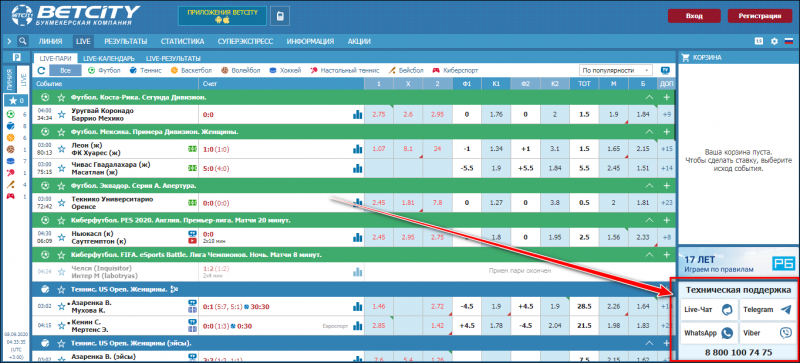Open favorites star counter in left sidebar
Screen dimensions: 800x363
(x=16, y=100)
